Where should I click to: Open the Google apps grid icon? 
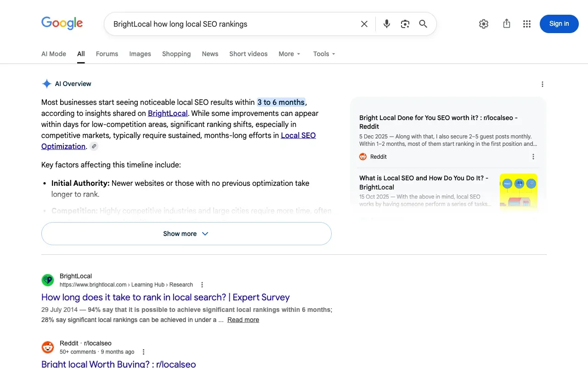(527, 24)
